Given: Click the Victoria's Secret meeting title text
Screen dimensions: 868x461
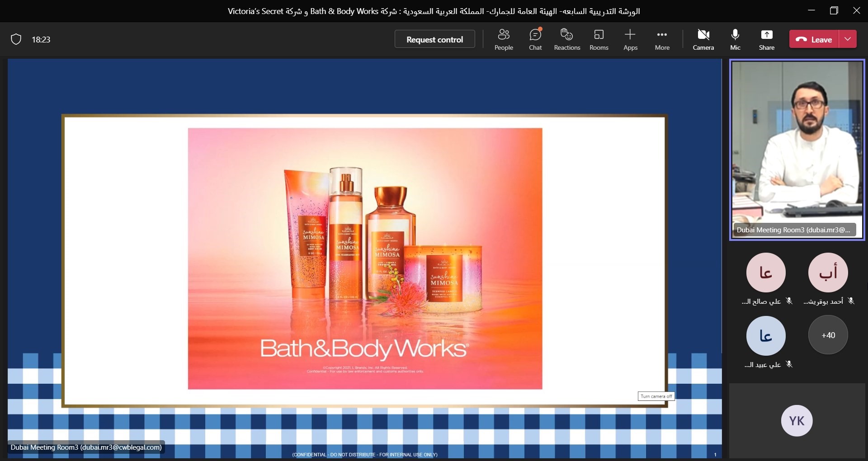Looking at the screenshot, I should pos(434,11).
